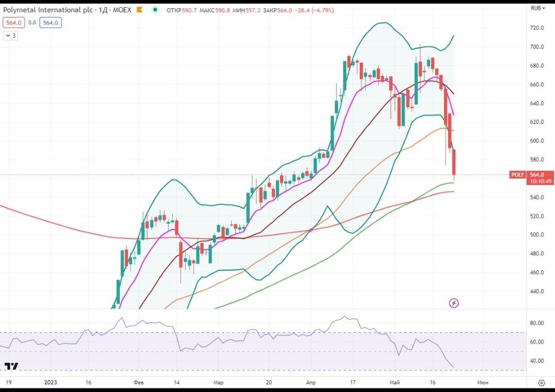The height and width of the screenshot is (392, 555).
Task: Open the RUB currency dropdown
Action: [538, 8]
